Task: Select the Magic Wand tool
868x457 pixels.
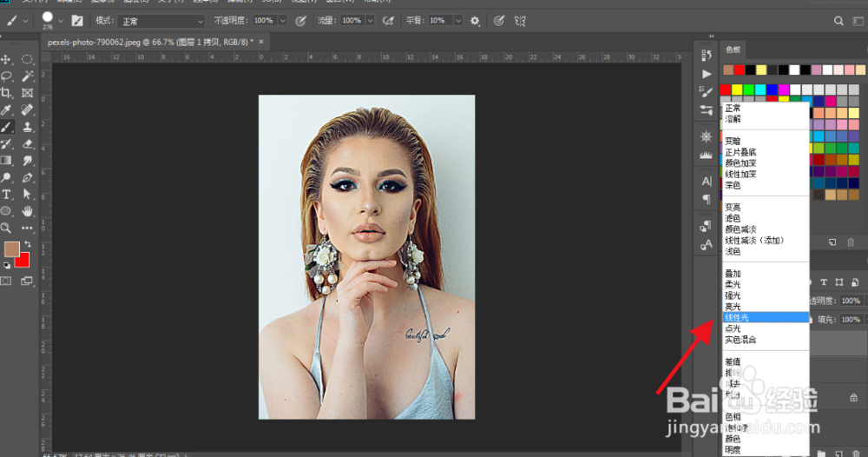Action: 27,76
